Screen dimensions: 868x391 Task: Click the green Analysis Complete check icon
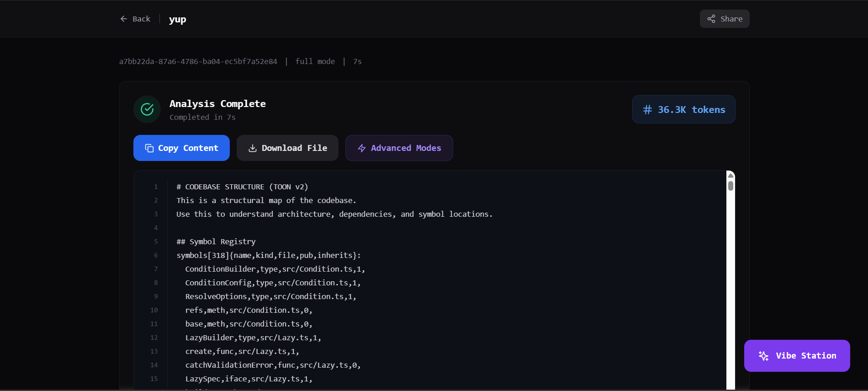[147, 109]
